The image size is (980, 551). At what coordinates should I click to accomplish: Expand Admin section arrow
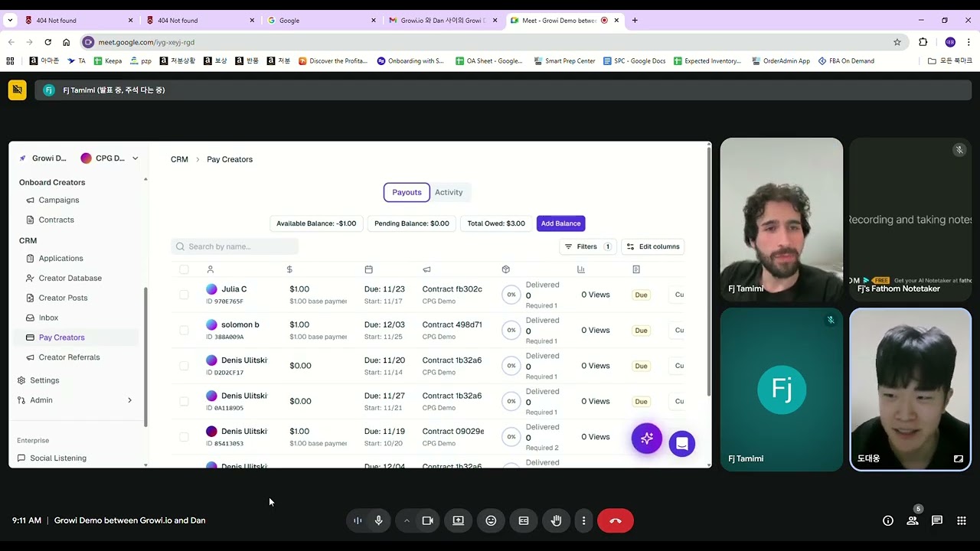pyautogui.click(x=129, y=400)
